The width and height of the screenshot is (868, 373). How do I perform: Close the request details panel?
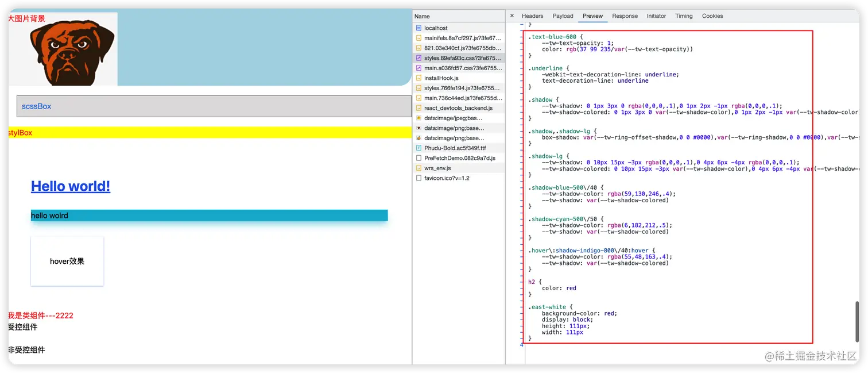(x=512, y=16)
